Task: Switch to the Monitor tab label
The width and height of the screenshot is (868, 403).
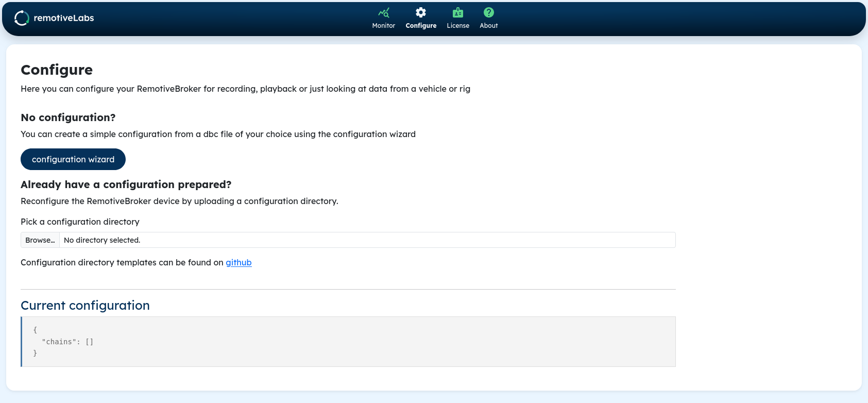Action: tap(384, 26)
